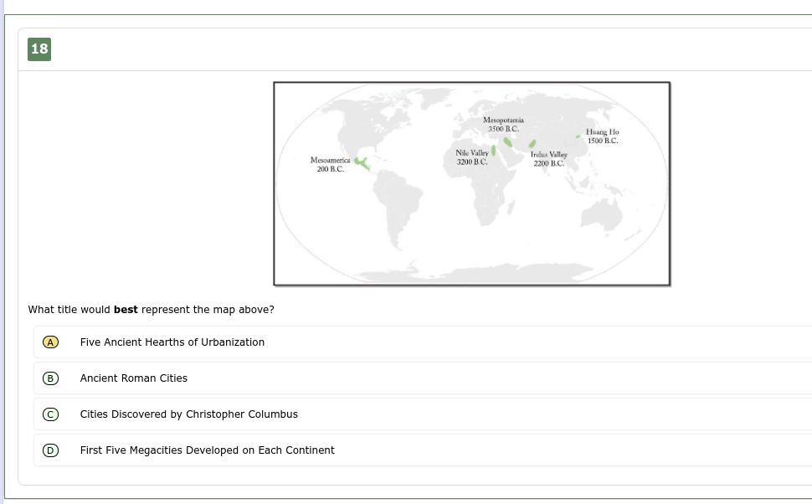Choose the C option circle
812x504 pixels.
[x=50, y=414]
